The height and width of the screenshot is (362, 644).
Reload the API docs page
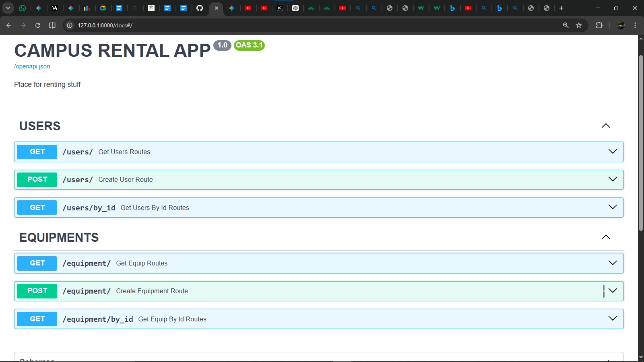38,25
